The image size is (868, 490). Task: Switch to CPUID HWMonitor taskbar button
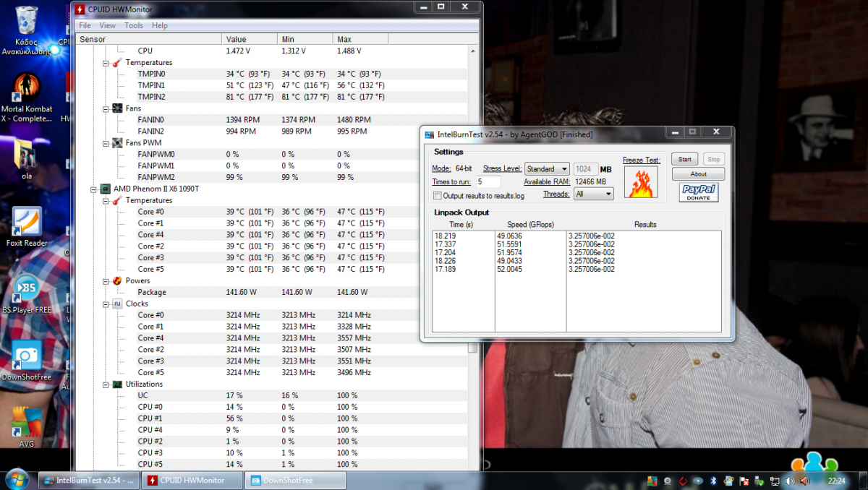click(192, 480)
